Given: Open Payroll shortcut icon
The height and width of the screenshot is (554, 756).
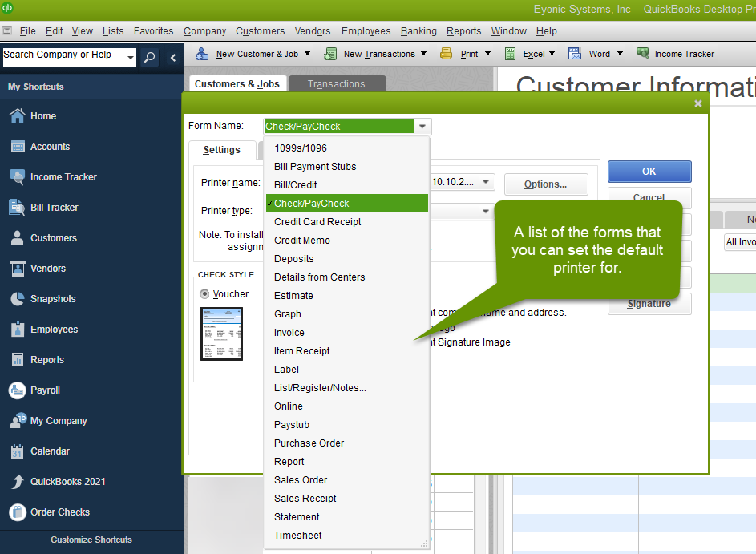Looking at the screenshot, I should (x=18, y=390).
